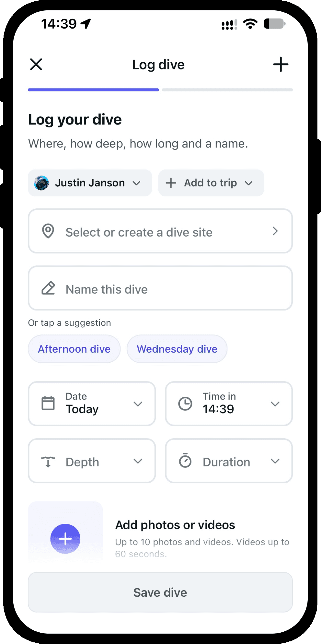The image size is (321, 644).
Task: Tap Justin Janson's profile avatar
Action: coord(41,183)
